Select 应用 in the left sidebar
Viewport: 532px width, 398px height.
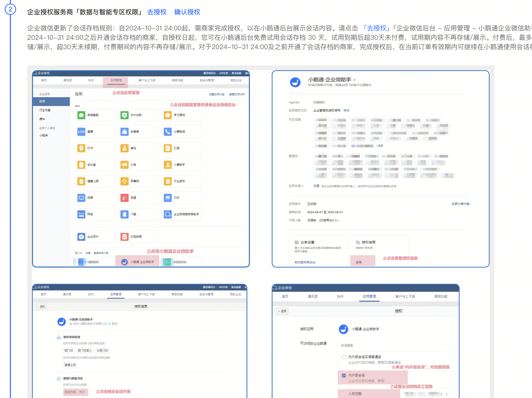[51, 101]
